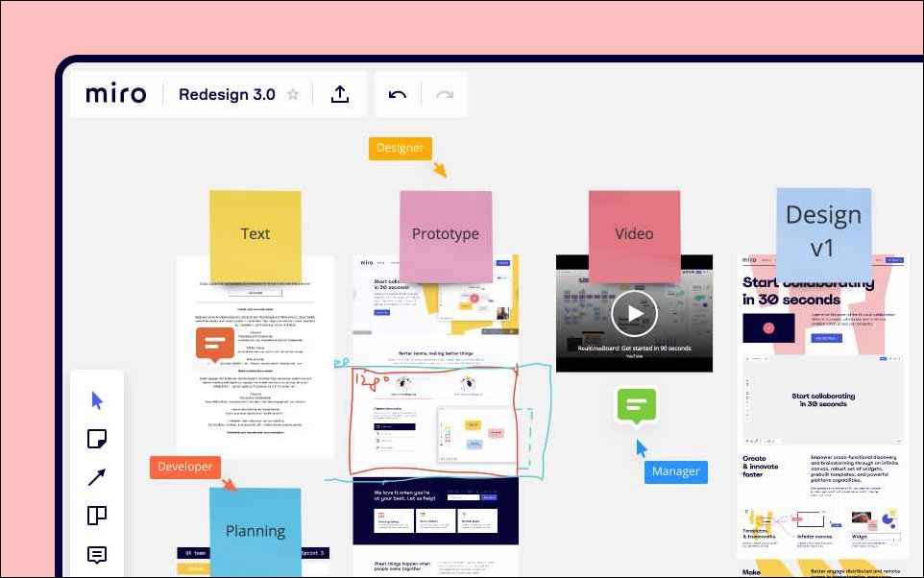Select the pink Prototype sticky note
This screenshot has width=924, height=578.
point(446,235)
